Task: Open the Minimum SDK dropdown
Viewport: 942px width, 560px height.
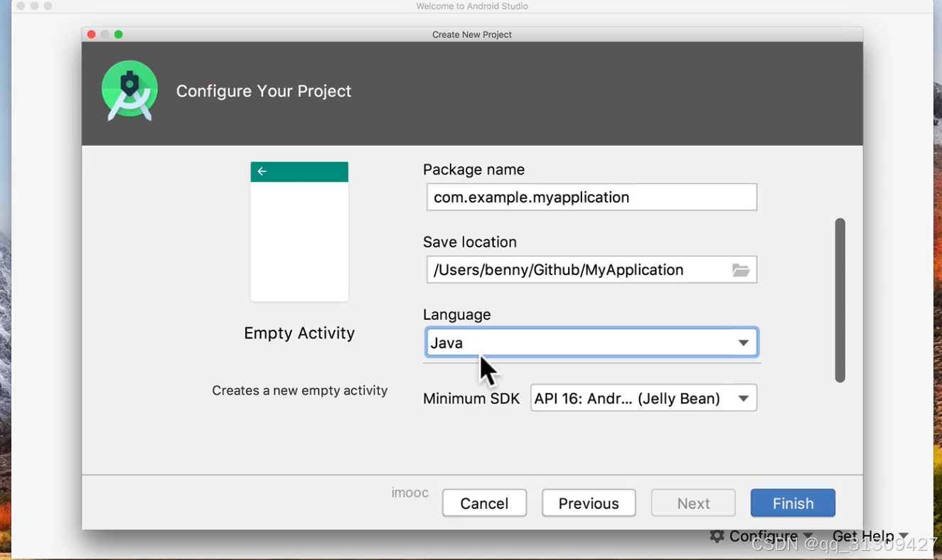Action: pos(743,398)
